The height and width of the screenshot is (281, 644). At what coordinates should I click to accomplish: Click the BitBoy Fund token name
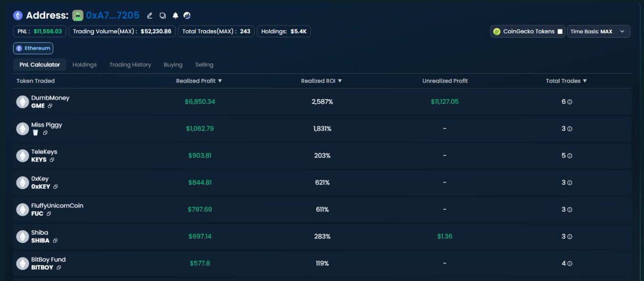pos(48,260)
